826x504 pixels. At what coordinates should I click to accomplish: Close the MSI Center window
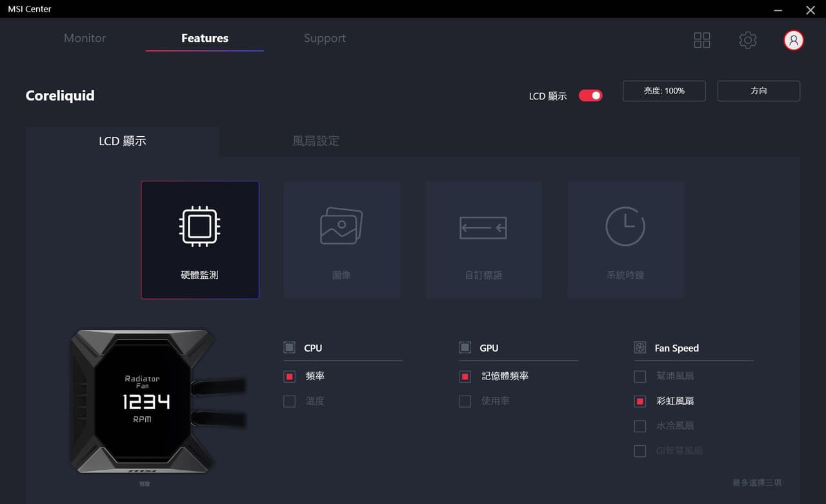[811, 10]
